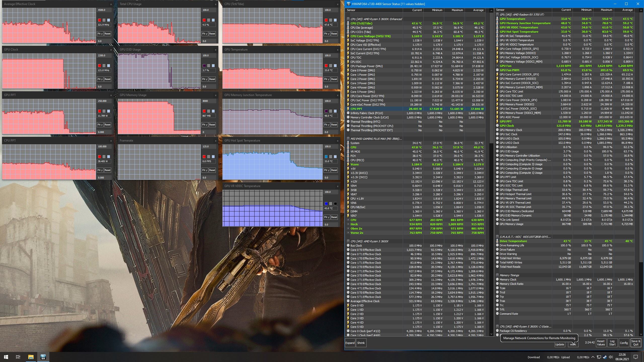This screenshot has width=644, height=362.
Task: Click left sensor panel scrollbar down arrow
Action: (x=491, y=334)
